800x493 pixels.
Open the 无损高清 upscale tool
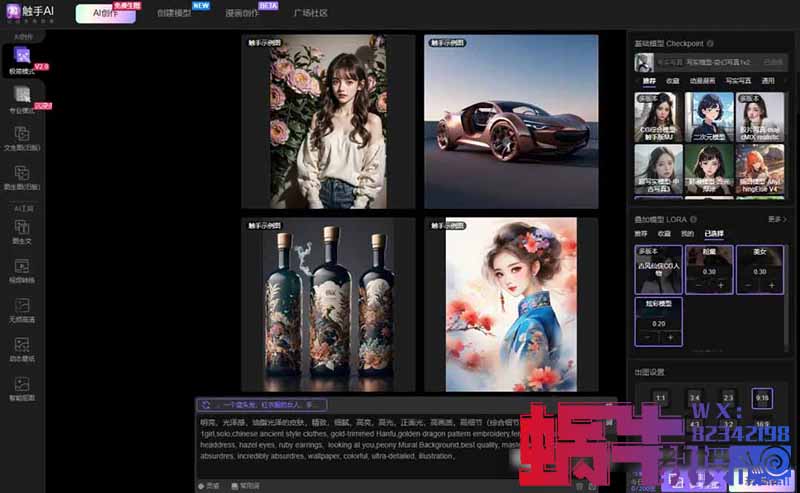tap(22, 310)
